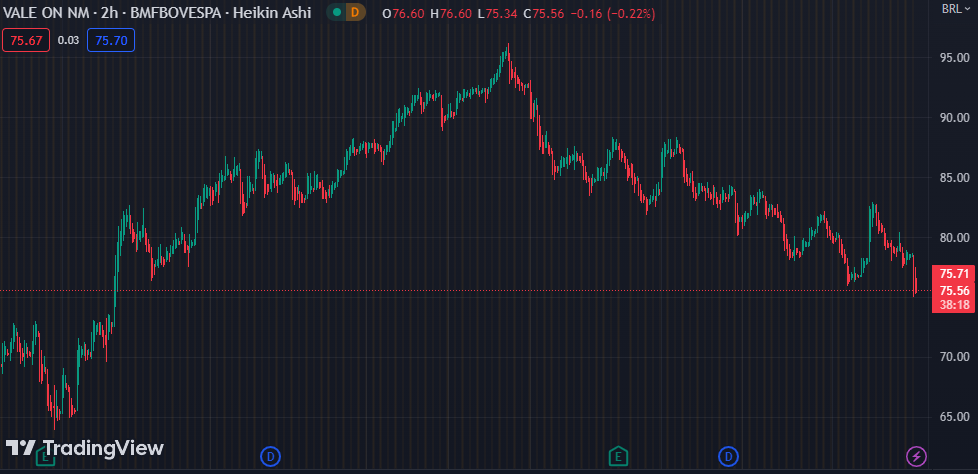The width and height of the screenshot is (978, 474).
Task: Click the low value L75.34
Action: click(497, 13)
